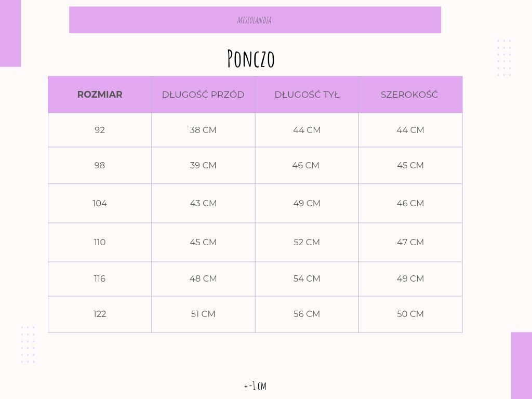
Task: Select the DŁUGOŚĆ PRZÓD column header
Action: 203,95
